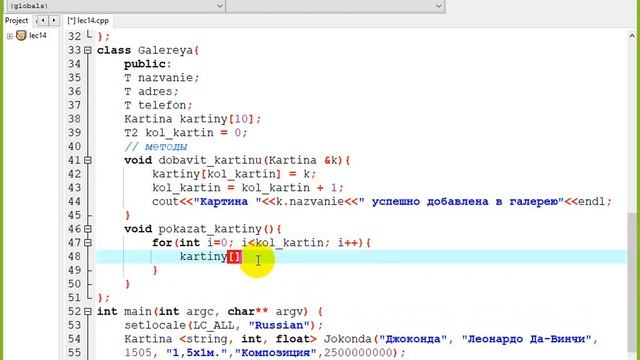Click on 'T adres;' declaration
640x360 pixels.
click(151, 91)
